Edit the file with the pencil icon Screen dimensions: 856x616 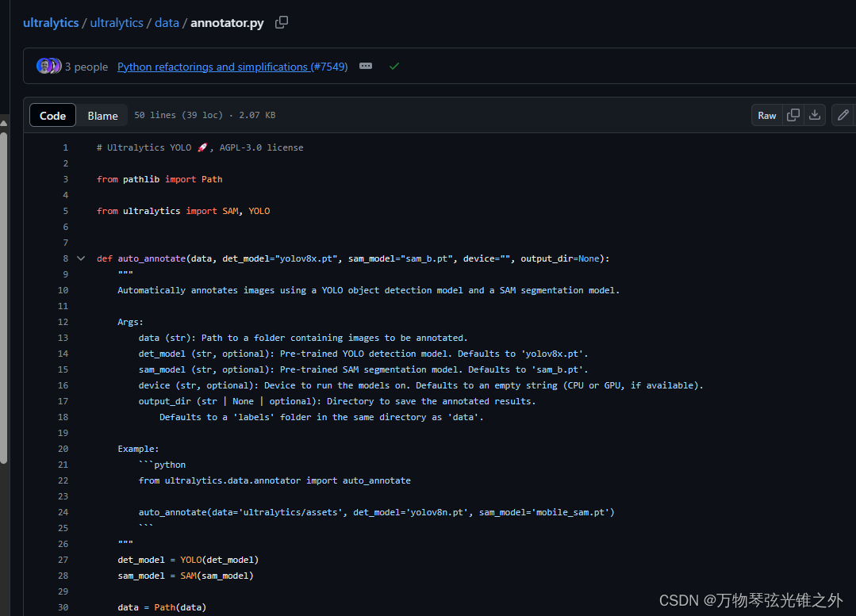(843, 115)
